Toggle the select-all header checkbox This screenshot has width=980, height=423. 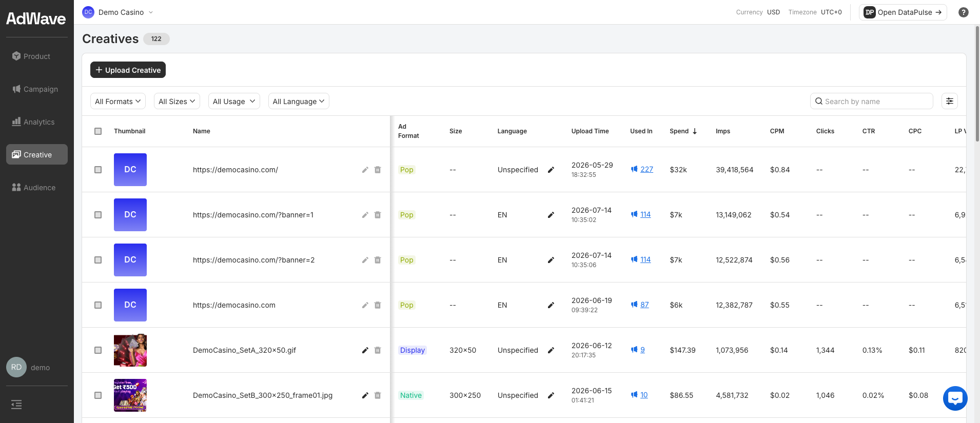point(98,131)
